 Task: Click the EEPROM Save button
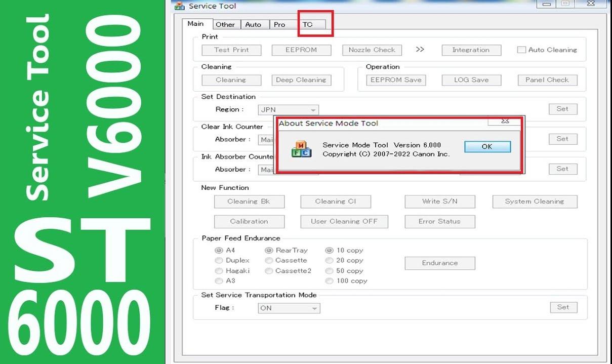(x=395, y=79)
